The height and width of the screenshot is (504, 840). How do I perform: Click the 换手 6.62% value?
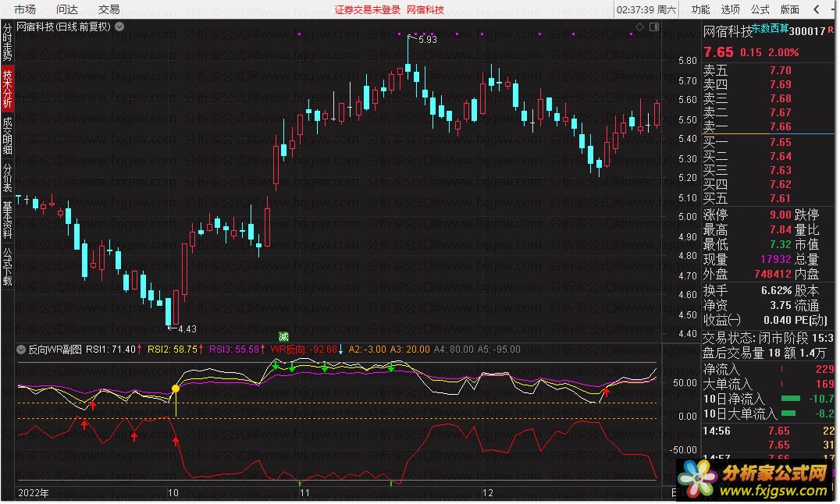776,291
